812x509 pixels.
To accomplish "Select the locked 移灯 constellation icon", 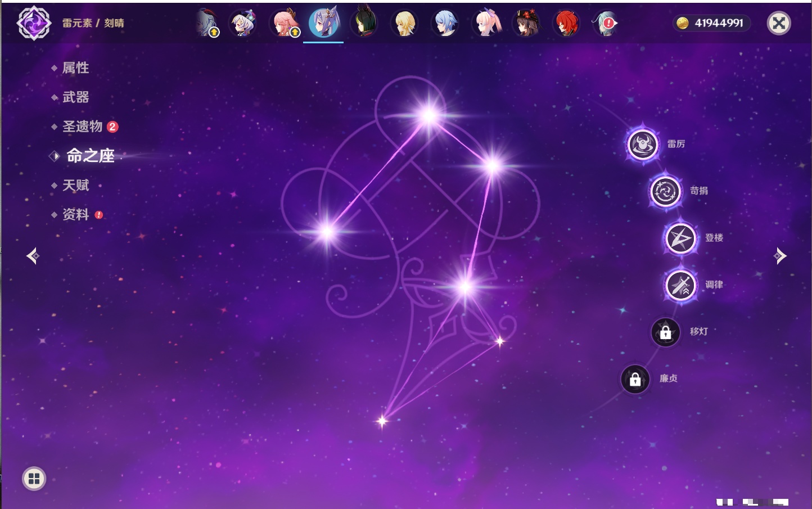I will [665, 332].
